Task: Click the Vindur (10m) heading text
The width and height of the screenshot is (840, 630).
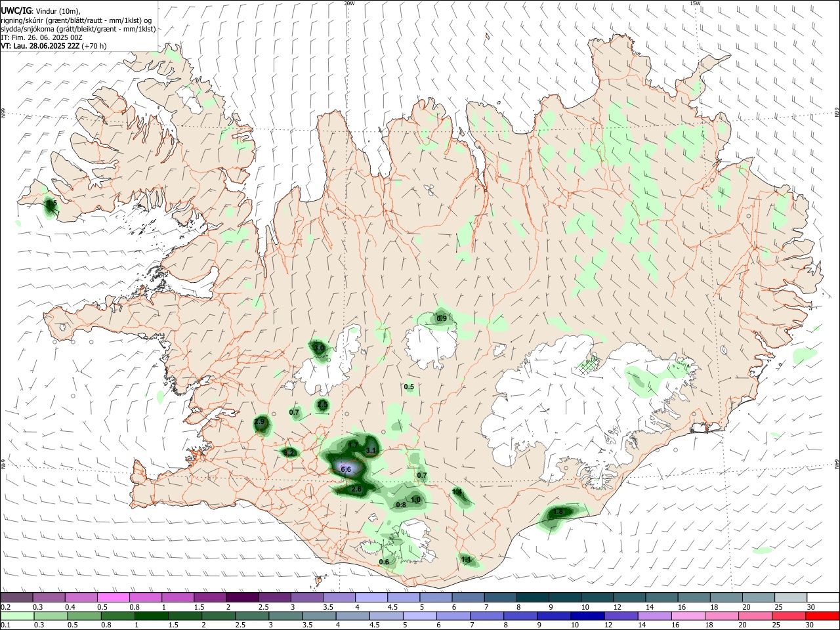Action: (x=57, y=10)
